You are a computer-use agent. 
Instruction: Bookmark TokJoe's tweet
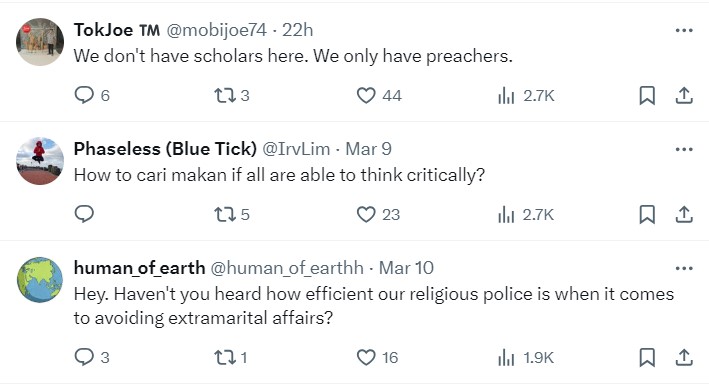point(647,95)
